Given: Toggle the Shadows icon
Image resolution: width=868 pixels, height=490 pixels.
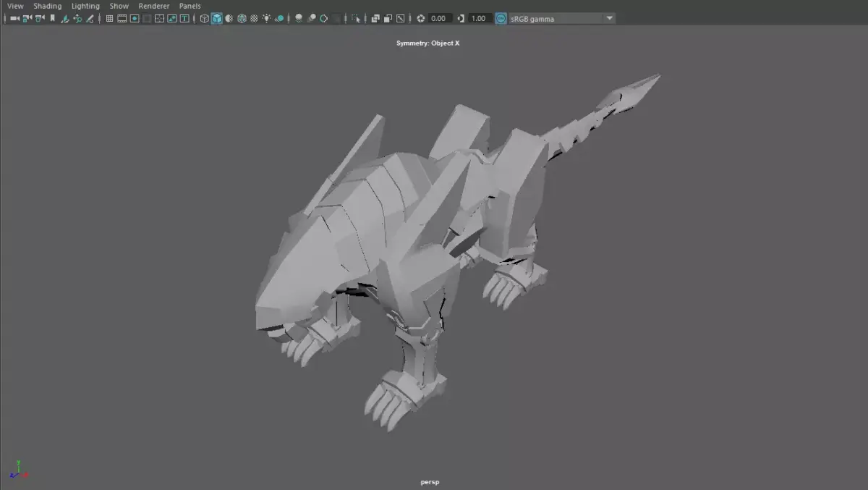Looking at the screenshot, I should point(279,18).
